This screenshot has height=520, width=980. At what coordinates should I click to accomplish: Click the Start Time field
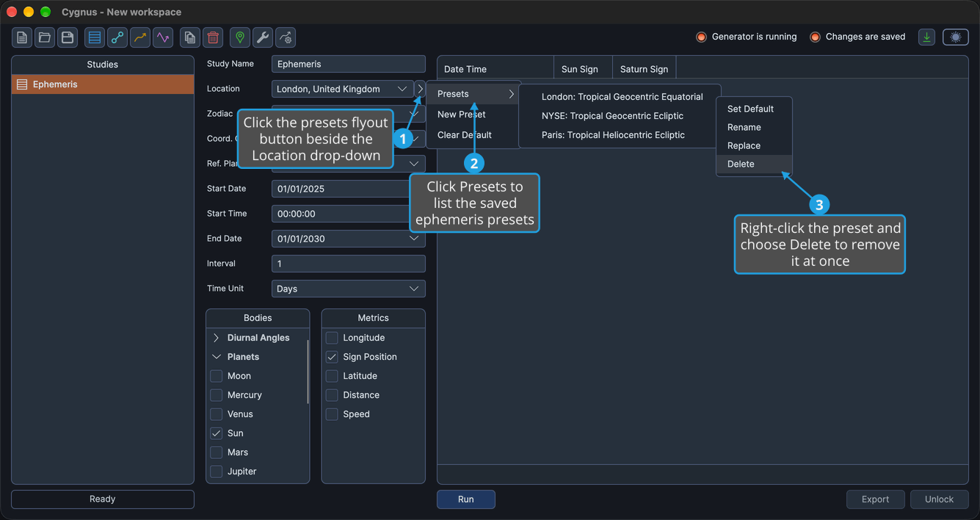pyautogui.click(x=348, y=214)
